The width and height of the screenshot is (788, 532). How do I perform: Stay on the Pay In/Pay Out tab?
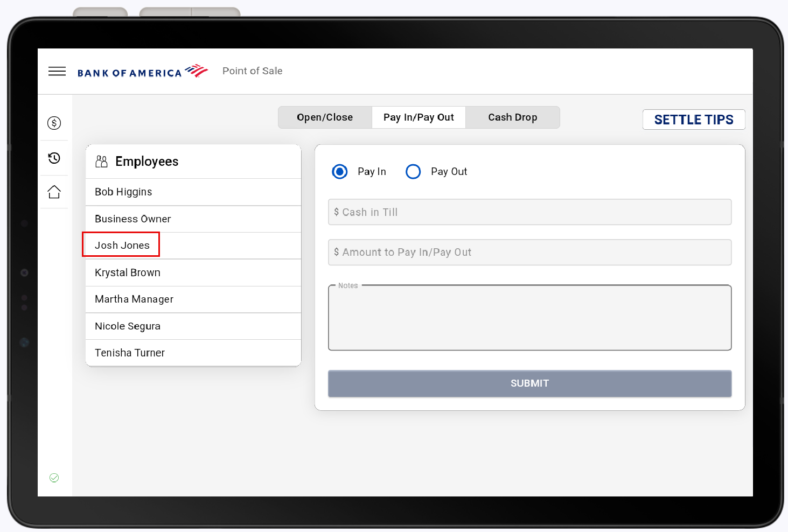click(x=419, y=117)
